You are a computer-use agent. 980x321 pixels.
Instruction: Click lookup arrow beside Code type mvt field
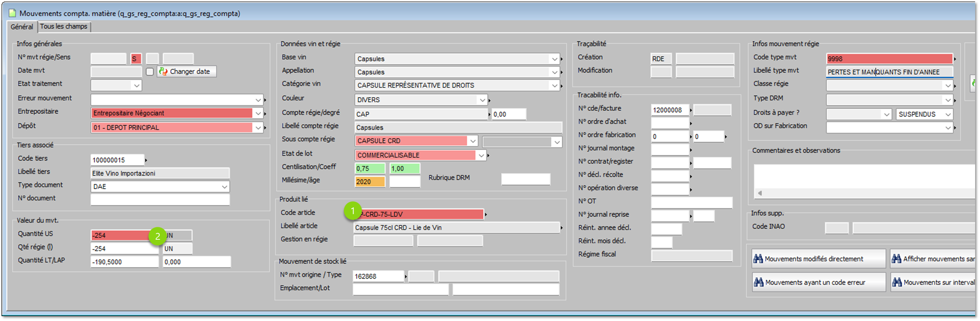pyautogui.click(x=955, y=59)
